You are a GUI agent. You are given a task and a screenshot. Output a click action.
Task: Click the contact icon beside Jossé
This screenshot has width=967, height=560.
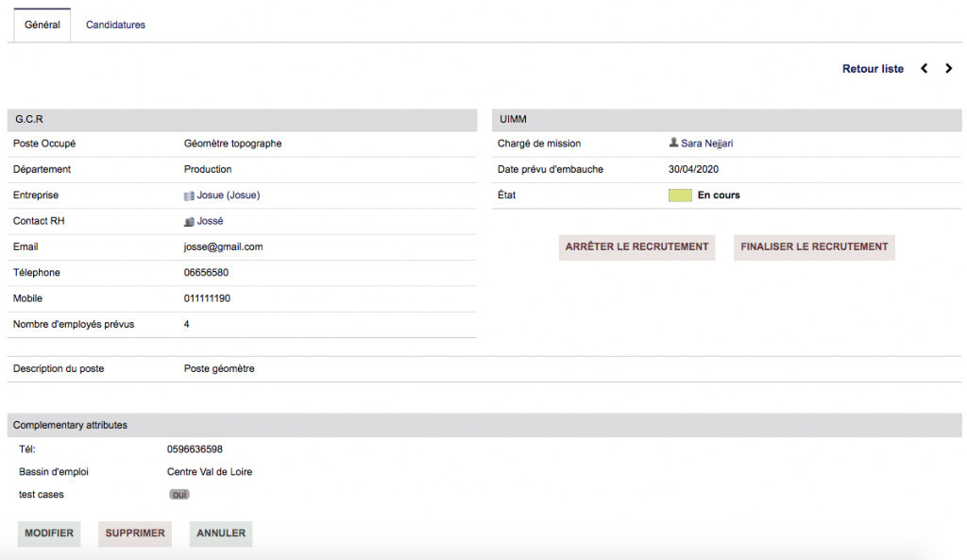[x=189, y=221]
